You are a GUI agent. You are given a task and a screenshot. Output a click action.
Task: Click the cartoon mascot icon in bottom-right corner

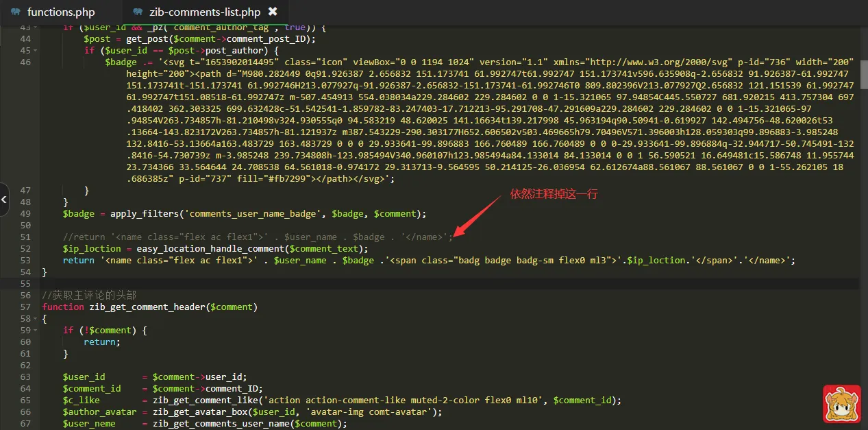click(x=841, y=404)
